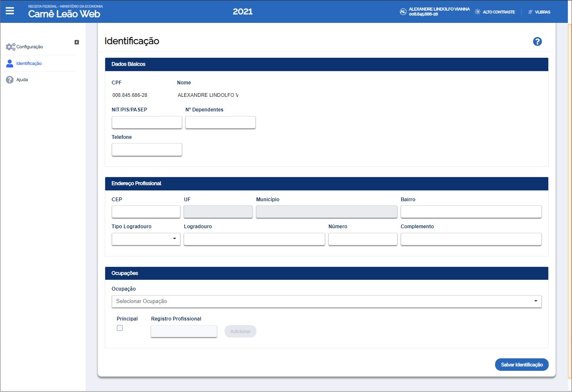Open Configuração in the sidebar
This screenshot has width=572, height=392.
point(30,47)
